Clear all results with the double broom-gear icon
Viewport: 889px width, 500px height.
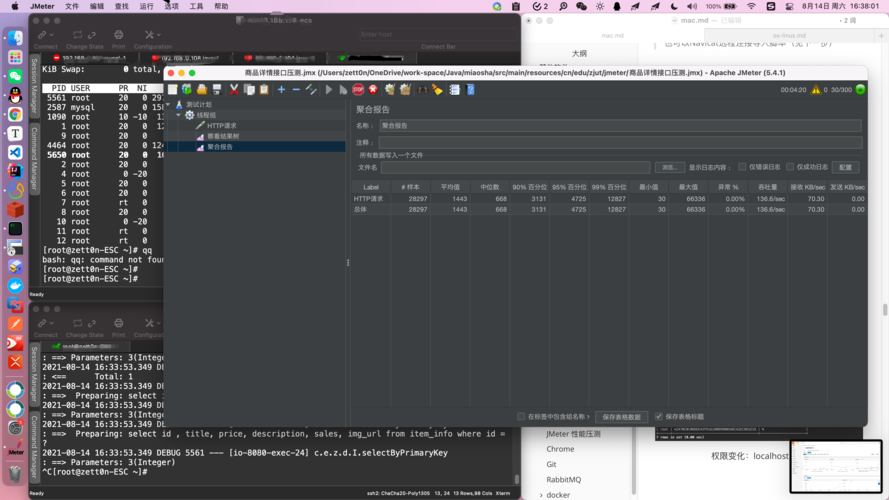(x=405, y=90)
